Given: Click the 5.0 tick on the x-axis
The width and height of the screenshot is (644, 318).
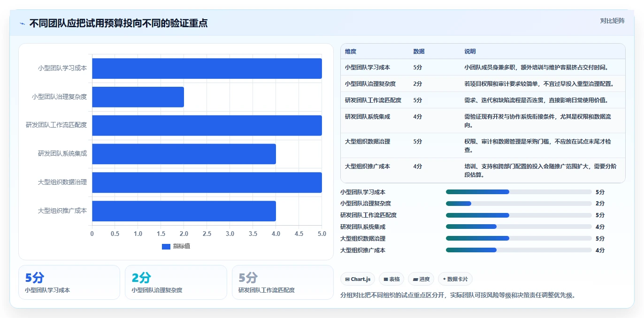Looking at the screenshot, I should point(322,234).
